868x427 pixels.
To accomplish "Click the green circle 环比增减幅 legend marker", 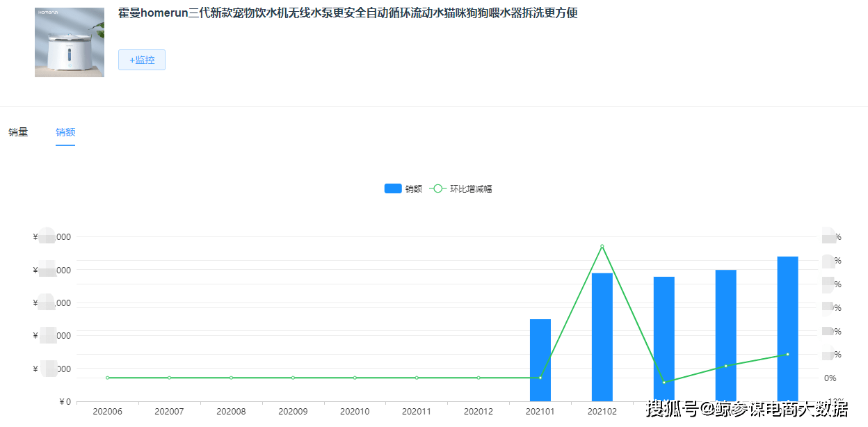I will click(x=437, y=188).
